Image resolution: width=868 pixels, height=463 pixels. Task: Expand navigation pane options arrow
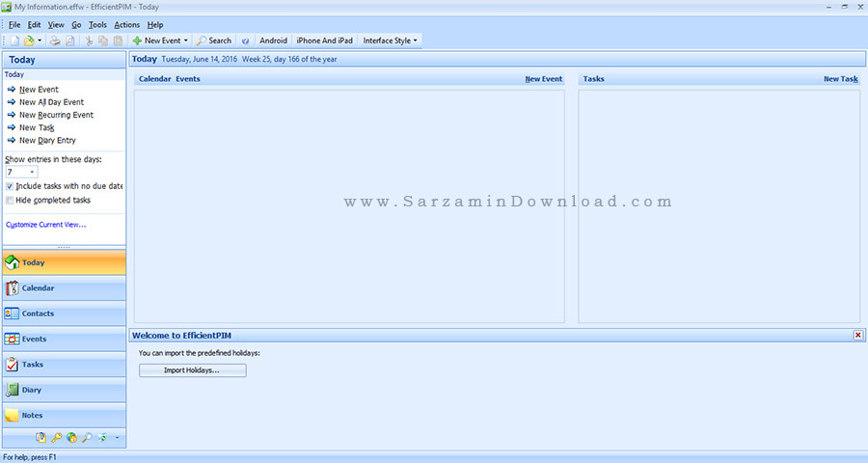click(117, 438)
